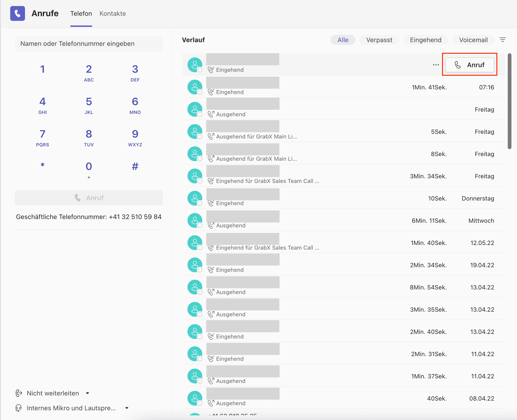This screenshot has width=517, height=420.
Task: Click the headset device icon at bottom left
Action: tap(19, 408)
